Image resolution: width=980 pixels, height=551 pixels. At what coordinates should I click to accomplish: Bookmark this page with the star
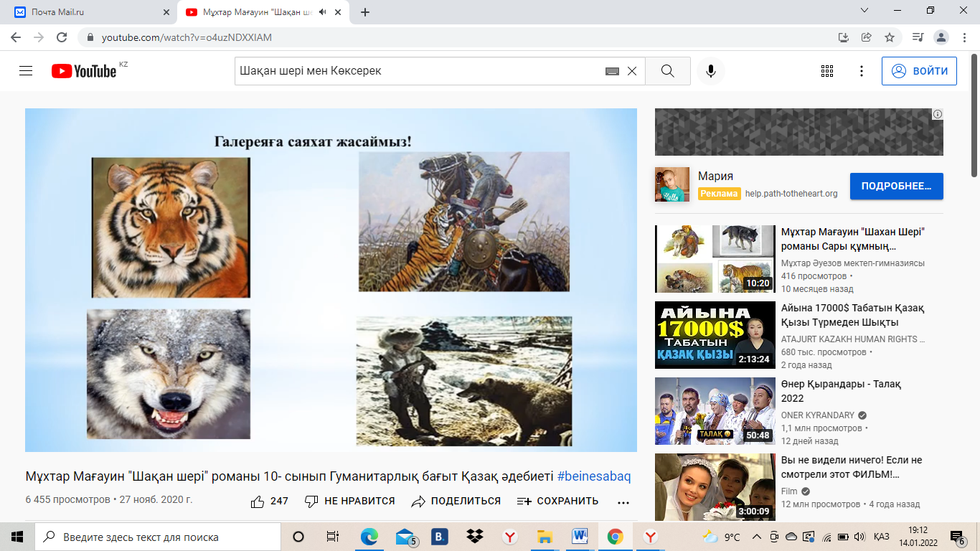tap(890, 37)
